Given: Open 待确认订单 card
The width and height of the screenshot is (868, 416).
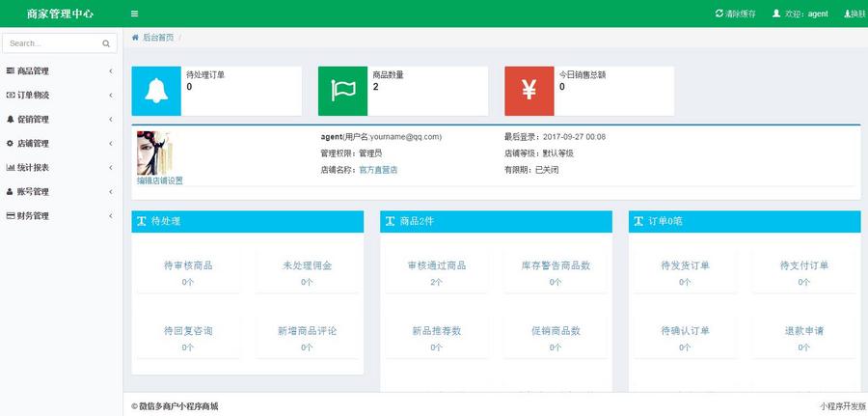Looking at the screenshot, I should click(x=686, y=337).
